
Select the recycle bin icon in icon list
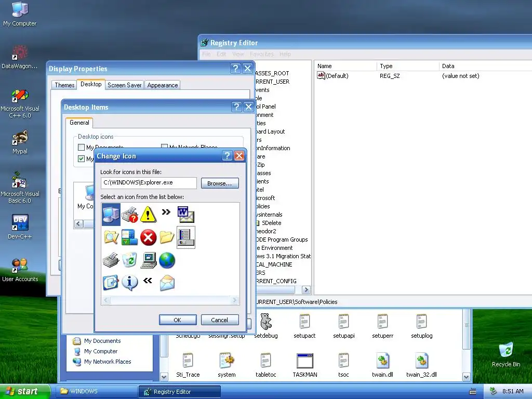pos(129,260)
